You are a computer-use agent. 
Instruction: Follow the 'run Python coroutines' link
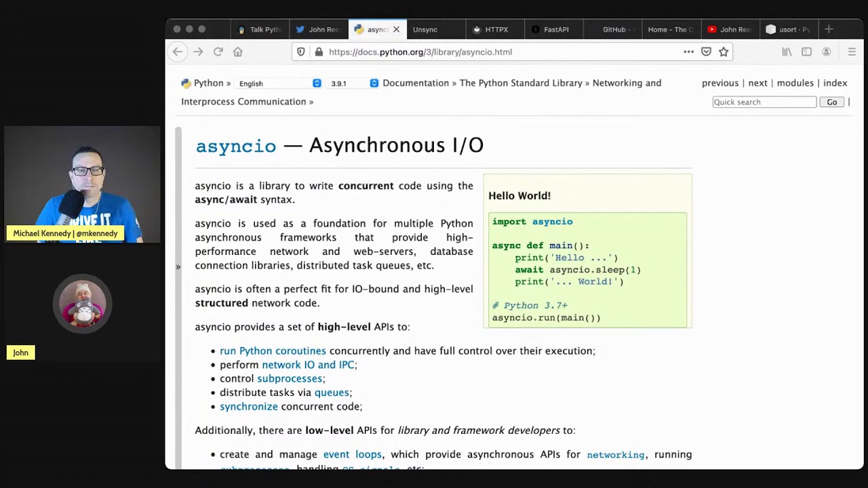point(273,350)
